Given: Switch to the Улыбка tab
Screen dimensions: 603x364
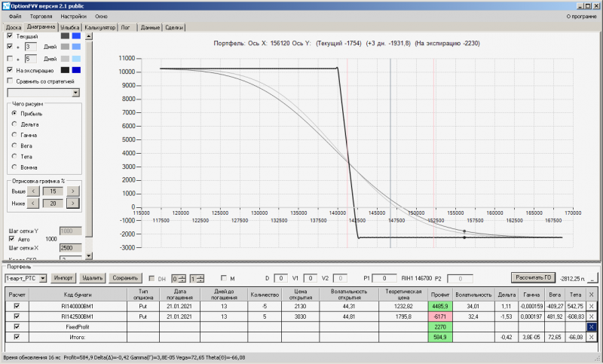Looking at the screenshot, I should 69,27.
